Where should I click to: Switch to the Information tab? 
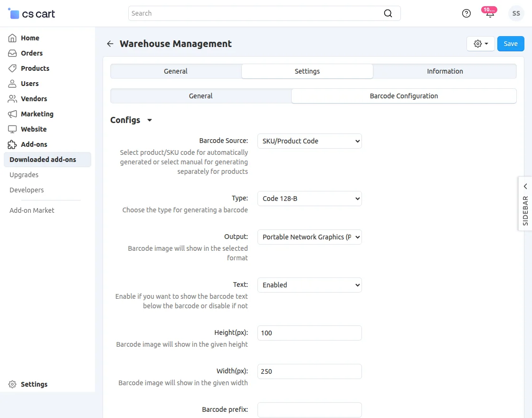(445, 71)
